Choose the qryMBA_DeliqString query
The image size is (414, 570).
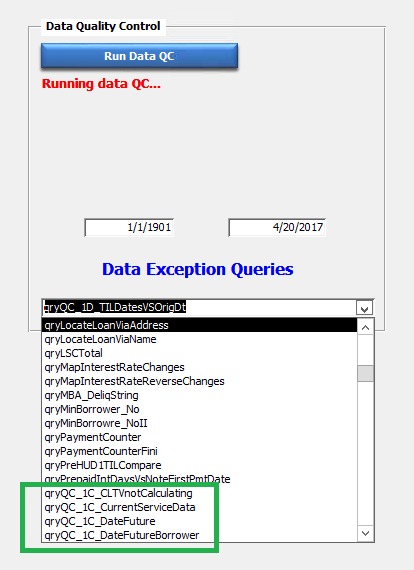[x=200, y=395]
